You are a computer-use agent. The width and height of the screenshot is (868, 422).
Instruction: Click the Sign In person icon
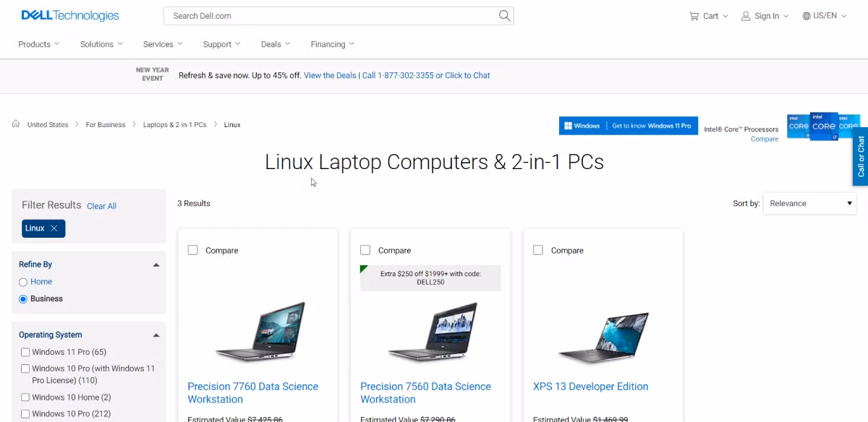746,16
